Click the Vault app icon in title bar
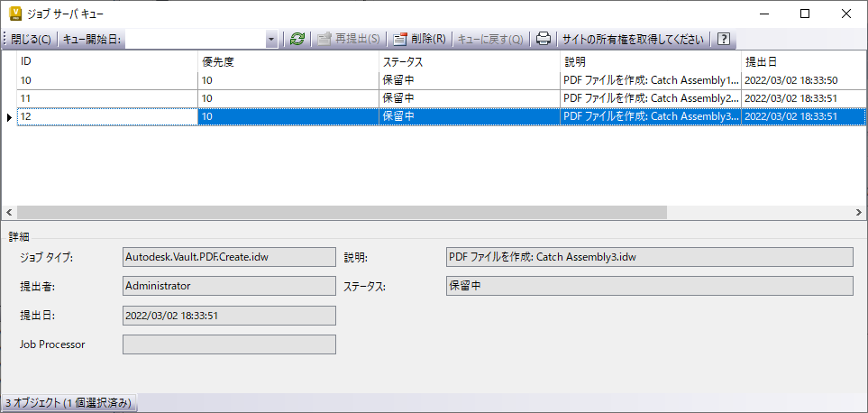868x413 pixels. (15, 14)
